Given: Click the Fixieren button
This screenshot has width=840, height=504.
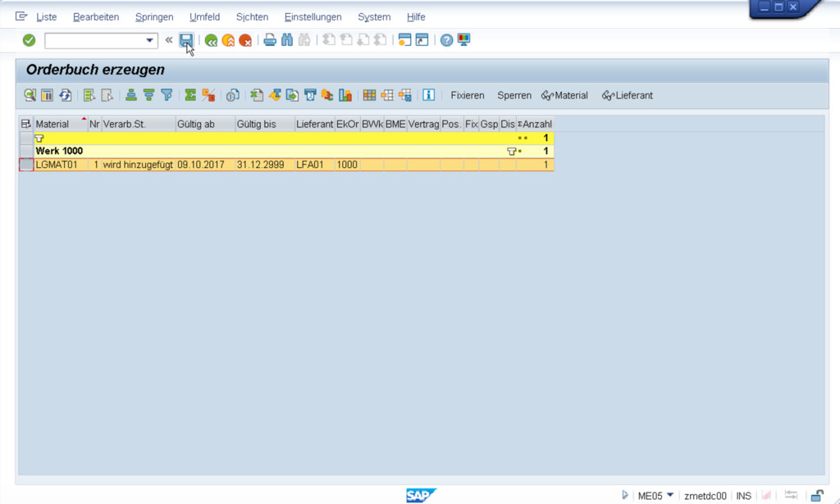Looking at the screenshot, I should (x=467, y=95).
